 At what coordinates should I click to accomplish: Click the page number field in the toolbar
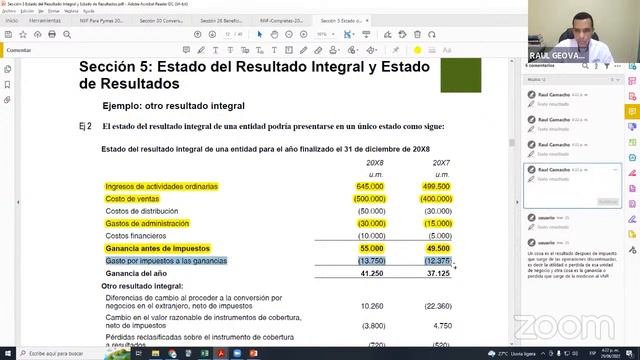point(227,35)
